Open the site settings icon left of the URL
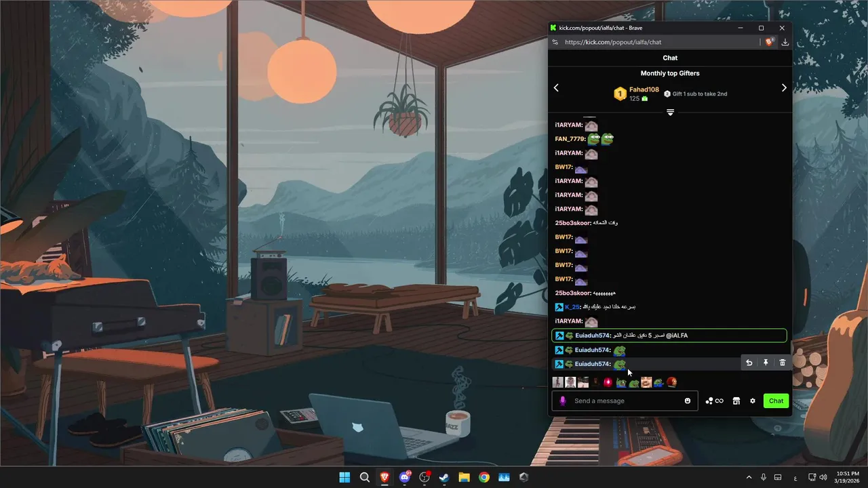The height and width of the screenshot is (488, 868). coord(555,42)
